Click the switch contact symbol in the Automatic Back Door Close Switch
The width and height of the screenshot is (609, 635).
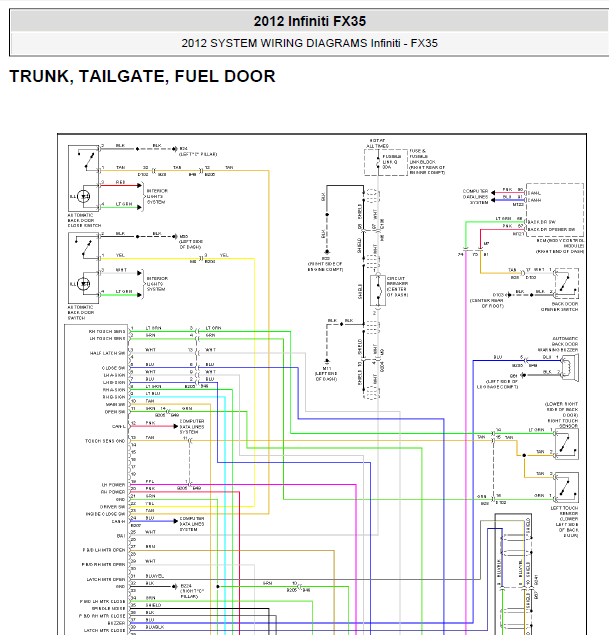[x=88, y=159]
